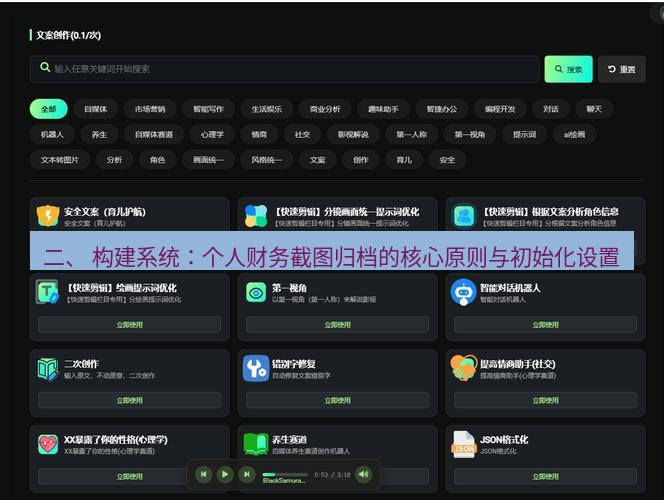This screenshot has width=664, height=500.
Task: Filter by 画面统一 tag
Action: [208, 160]
